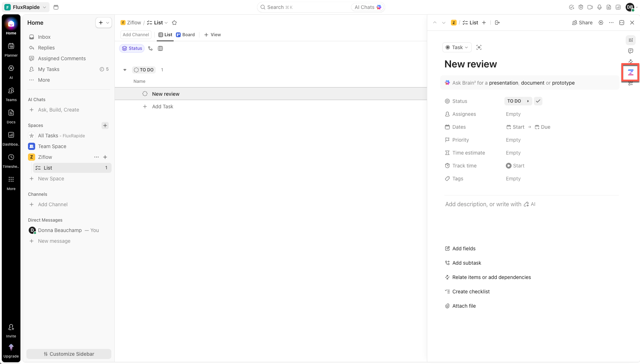Open the task details panel icon
This screenshot has height=364, width=640.
[x=631, y=40]
